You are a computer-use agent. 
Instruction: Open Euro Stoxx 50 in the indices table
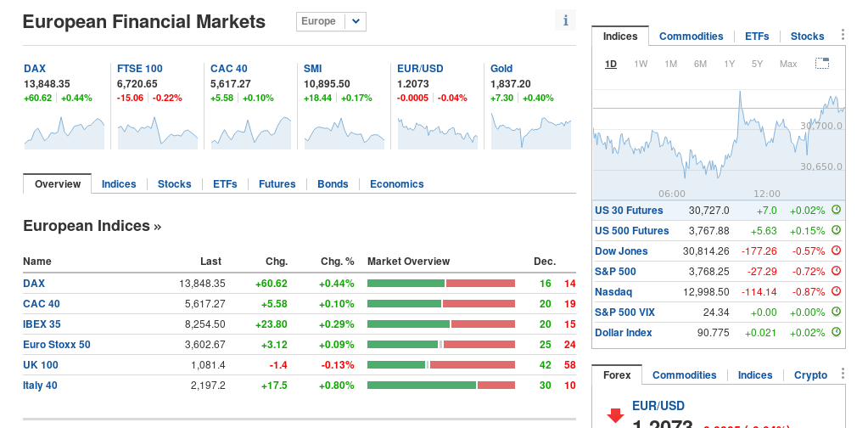(x=57, y=345)
